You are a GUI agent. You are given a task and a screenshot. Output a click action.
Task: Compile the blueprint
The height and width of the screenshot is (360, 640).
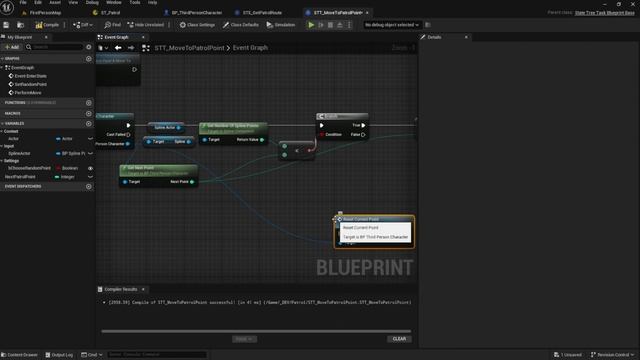(47, 25)
